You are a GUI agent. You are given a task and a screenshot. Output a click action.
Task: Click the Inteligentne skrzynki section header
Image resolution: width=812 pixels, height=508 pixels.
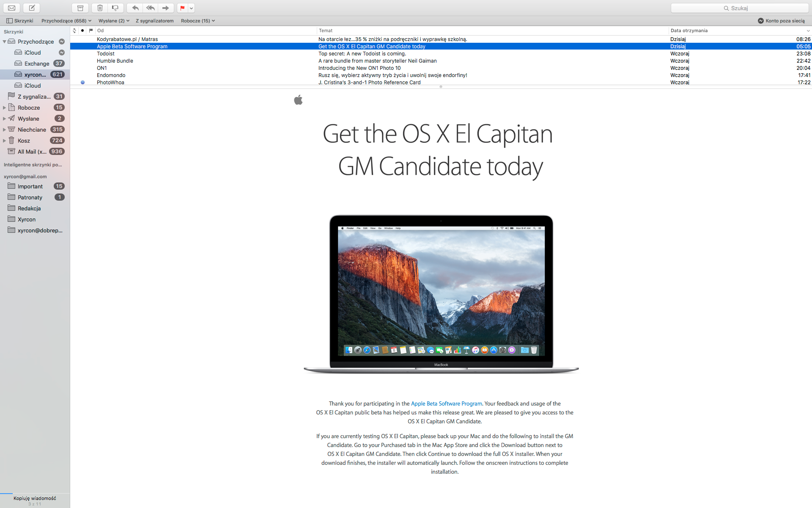click(33, 165)
